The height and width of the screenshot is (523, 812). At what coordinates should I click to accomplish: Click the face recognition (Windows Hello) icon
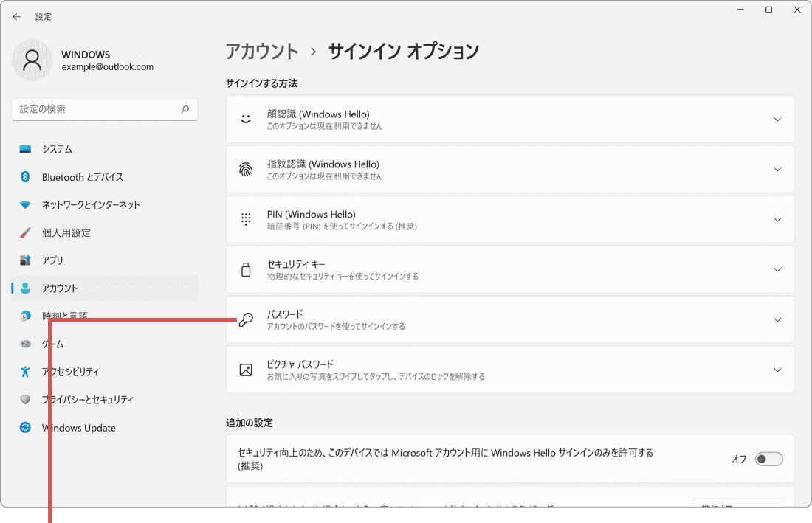point(246,119)
